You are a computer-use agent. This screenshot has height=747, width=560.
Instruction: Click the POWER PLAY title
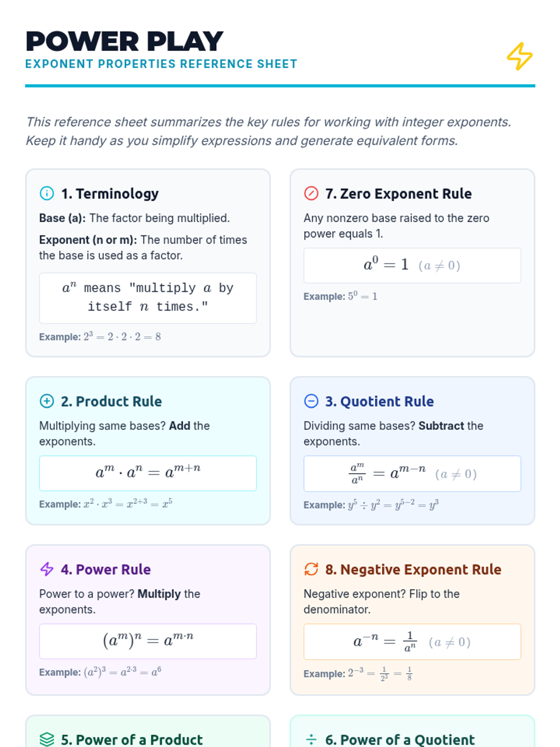[x=125, y=41]
